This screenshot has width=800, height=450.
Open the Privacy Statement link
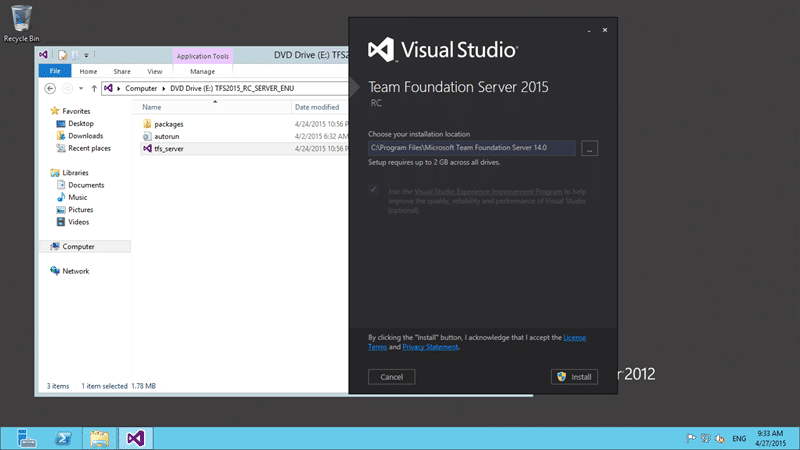click(x=430, y=347)
